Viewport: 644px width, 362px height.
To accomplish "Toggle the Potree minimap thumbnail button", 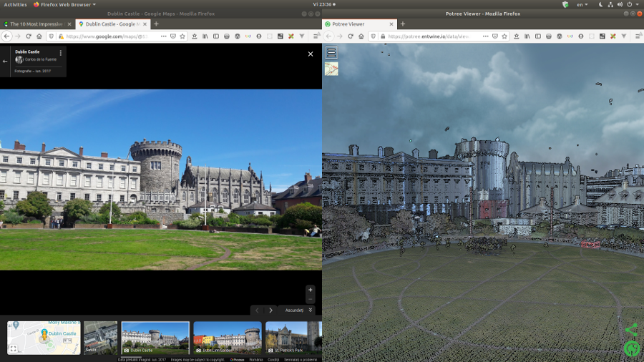I will [331, 69].
